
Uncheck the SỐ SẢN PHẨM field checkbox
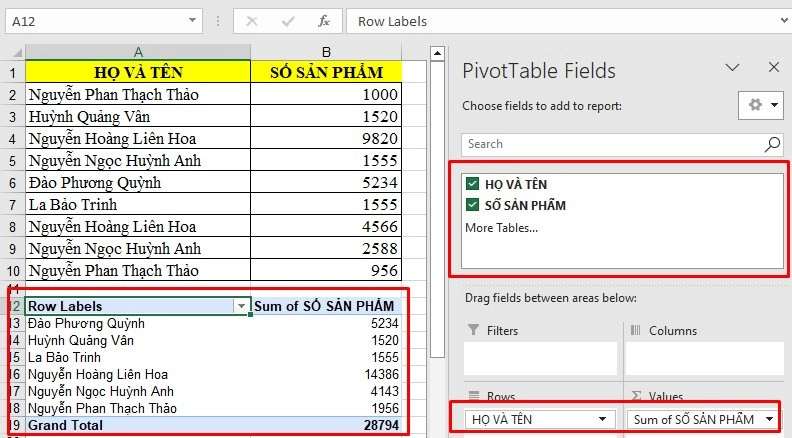click(x=472, y=205)
